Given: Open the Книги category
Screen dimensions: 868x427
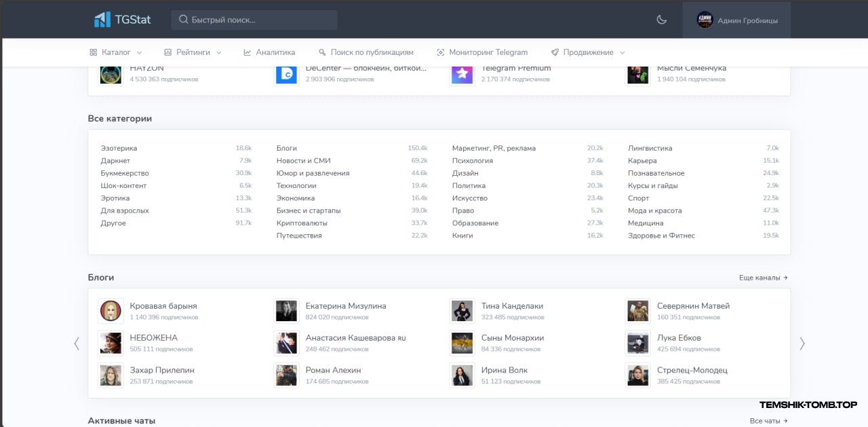Looking at the screenshot, I should coord(462,236).
